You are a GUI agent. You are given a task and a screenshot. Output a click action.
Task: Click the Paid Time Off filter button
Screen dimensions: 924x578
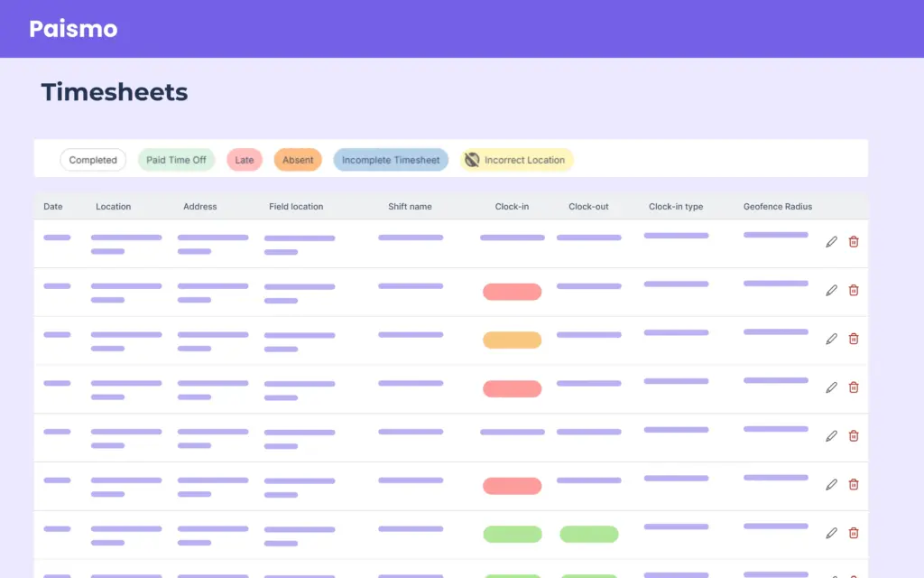pyautogui.click(x=176, y=160)
